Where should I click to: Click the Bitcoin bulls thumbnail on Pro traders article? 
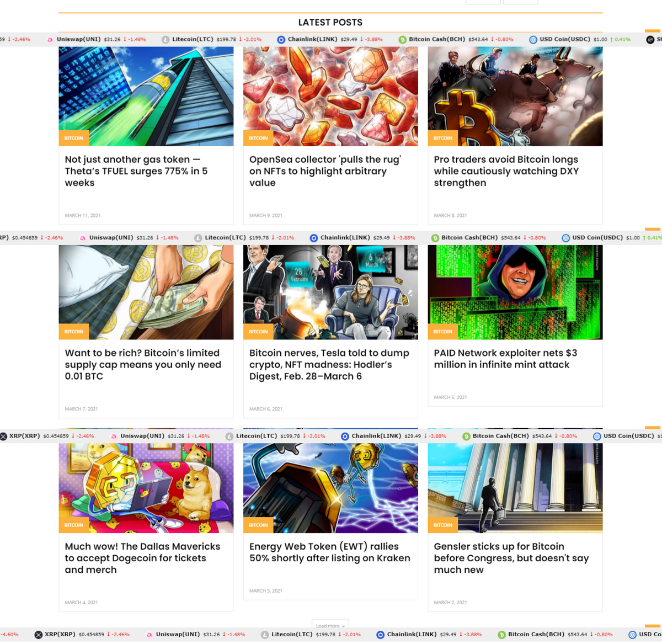[515, 96]
